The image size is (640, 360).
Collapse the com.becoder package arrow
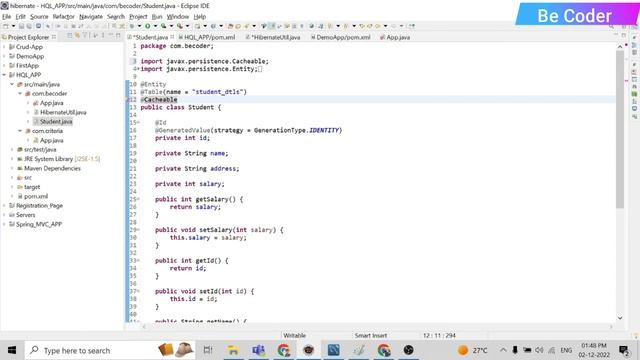[20, 93]
